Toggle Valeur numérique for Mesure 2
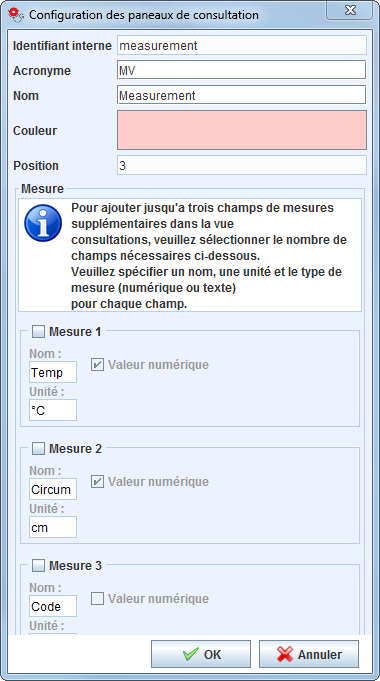The height and width of the screenshot is (681, 380). (x=97, y=482)
